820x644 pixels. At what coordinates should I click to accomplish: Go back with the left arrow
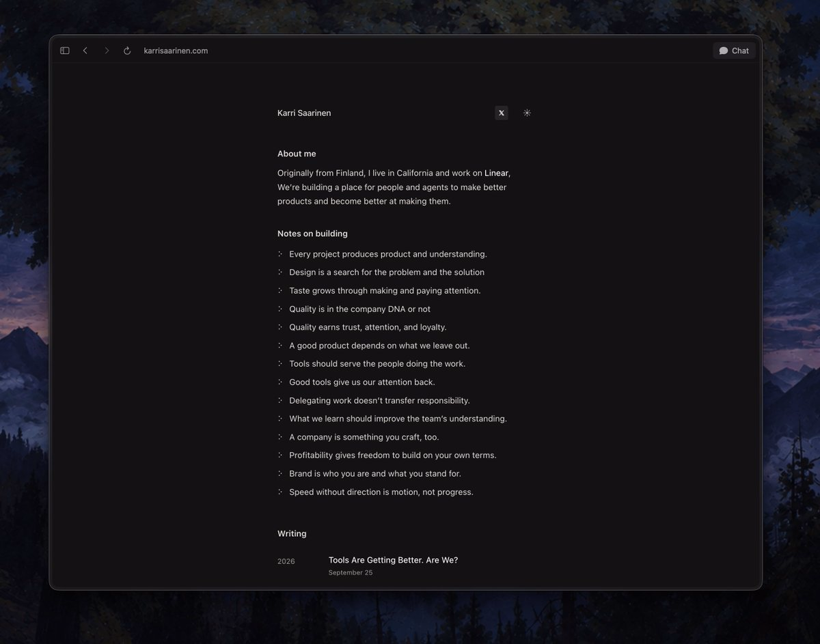85,51
